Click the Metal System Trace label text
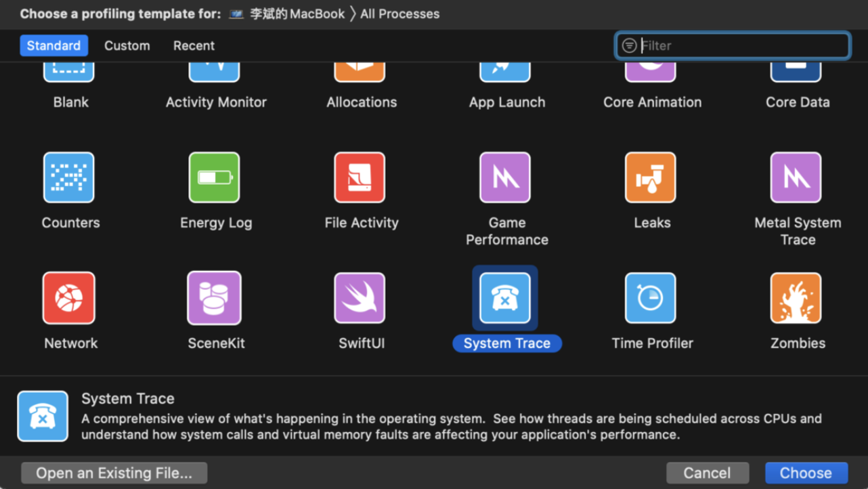868x489 pixels. click(x=798, y=231)
